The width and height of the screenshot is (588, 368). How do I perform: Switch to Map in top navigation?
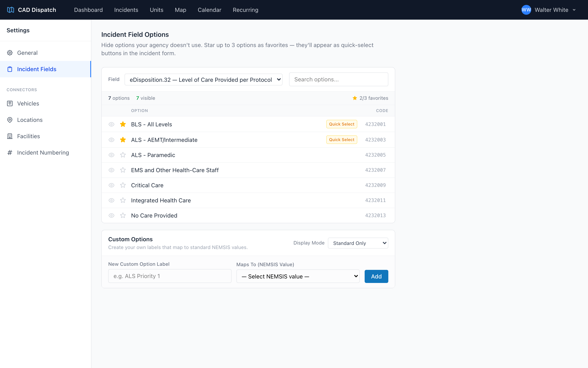click(x=180, y=10)
